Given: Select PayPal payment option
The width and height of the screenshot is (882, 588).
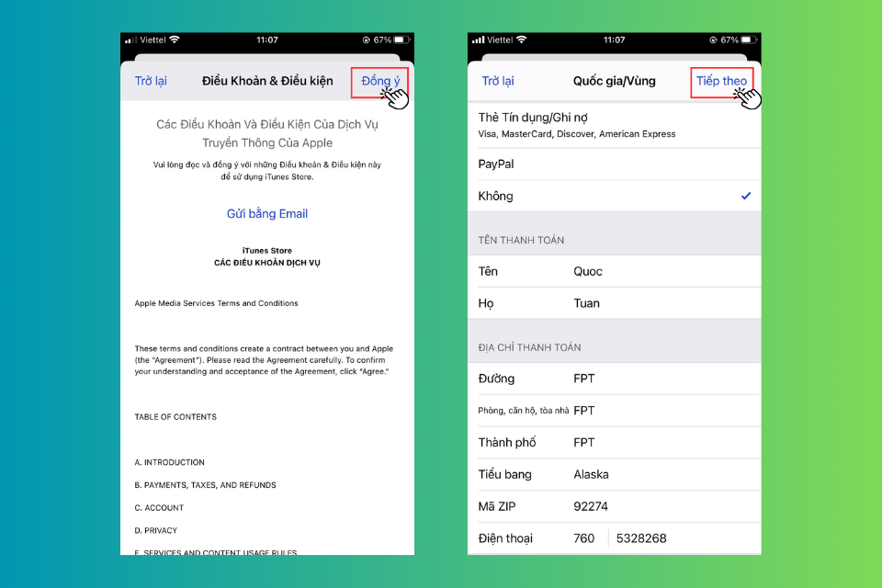Looking at the screenshot, I should pos(615,164).
